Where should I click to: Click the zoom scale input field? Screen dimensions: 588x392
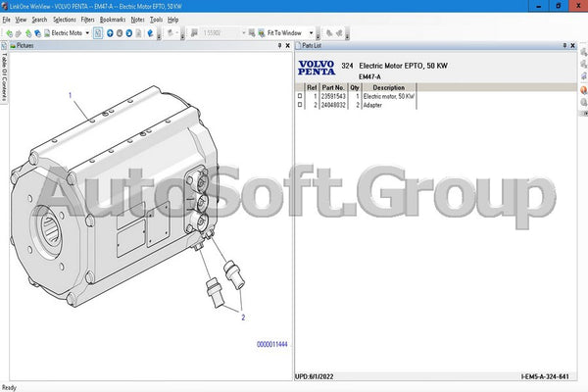point(220,33)
